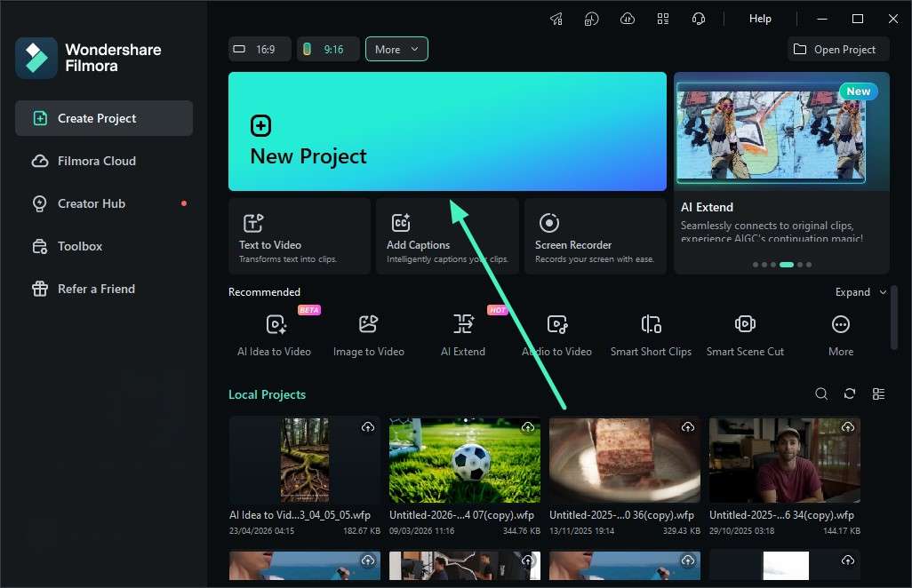The image size is (912, 588).
Task: Upload the soccer ball project to cloud
Action: [528, 427]
